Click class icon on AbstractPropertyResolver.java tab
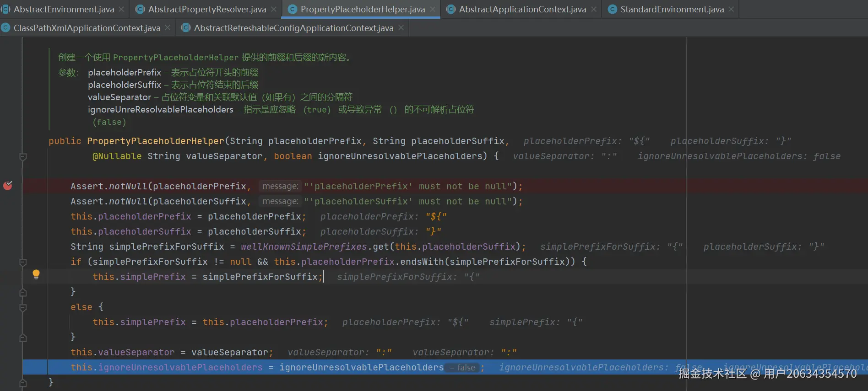The width and height of the screenshot is (868, 391). click(140, 9)
